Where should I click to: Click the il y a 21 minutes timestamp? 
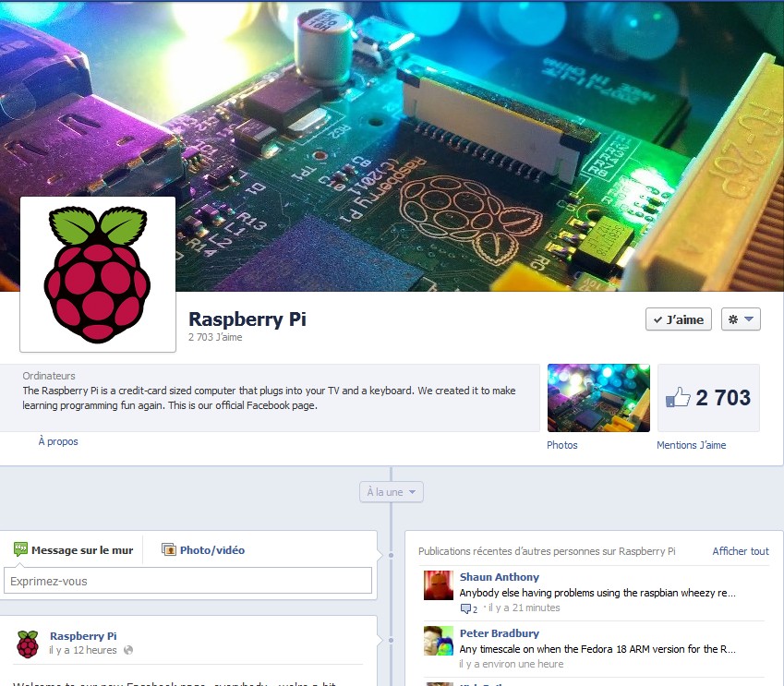point(524,608)
